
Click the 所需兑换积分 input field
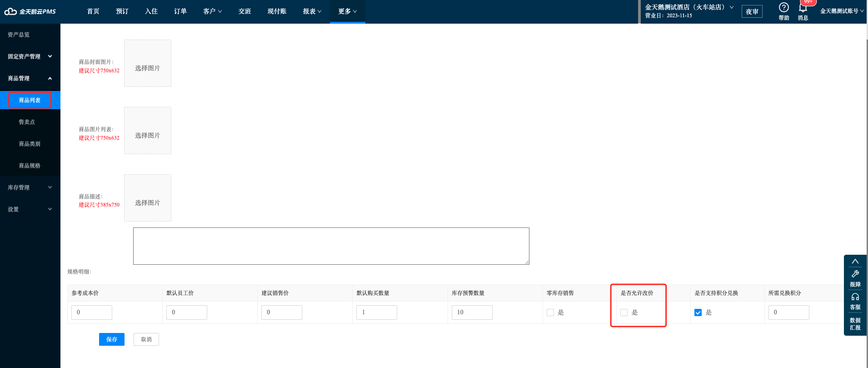point(789,313)
